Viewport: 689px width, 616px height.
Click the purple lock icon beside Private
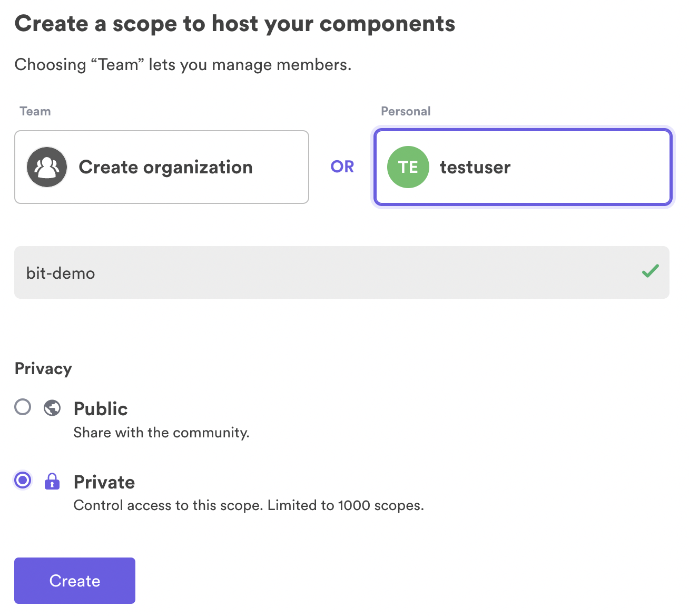[52, 481]
